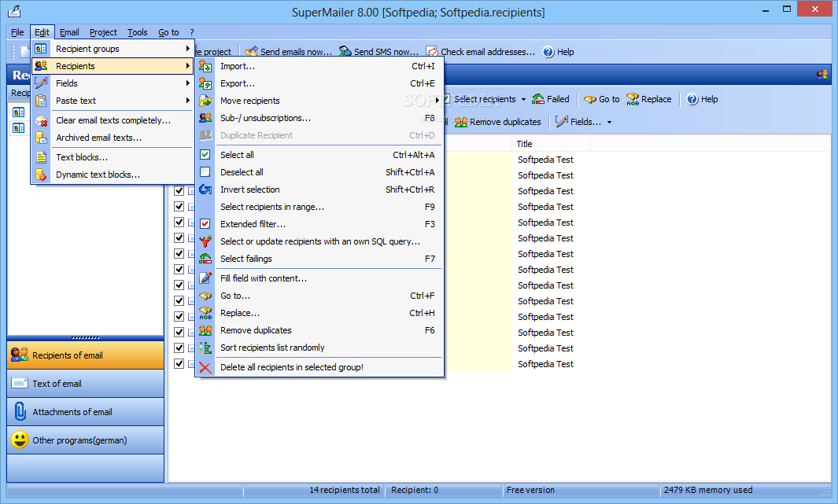Open the Tools menu
This screenshot has height=504, width=838.
[138, 32]
